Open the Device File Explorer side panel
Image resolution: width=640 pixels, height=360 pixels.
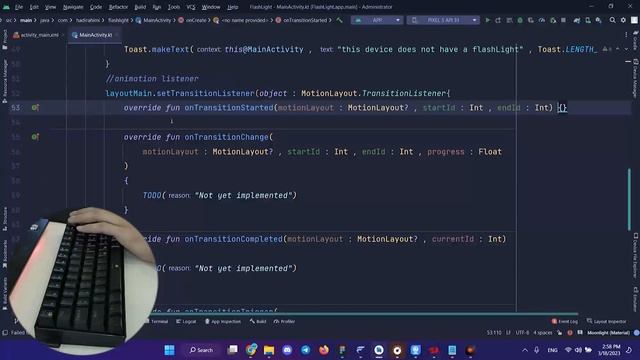click(636, 255)
